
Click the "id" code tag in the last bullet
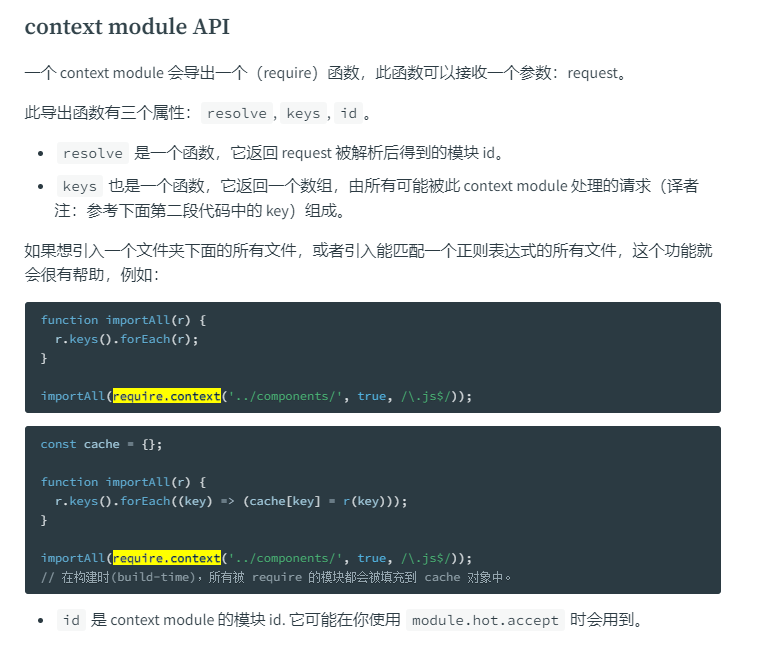tap(71, 620)
